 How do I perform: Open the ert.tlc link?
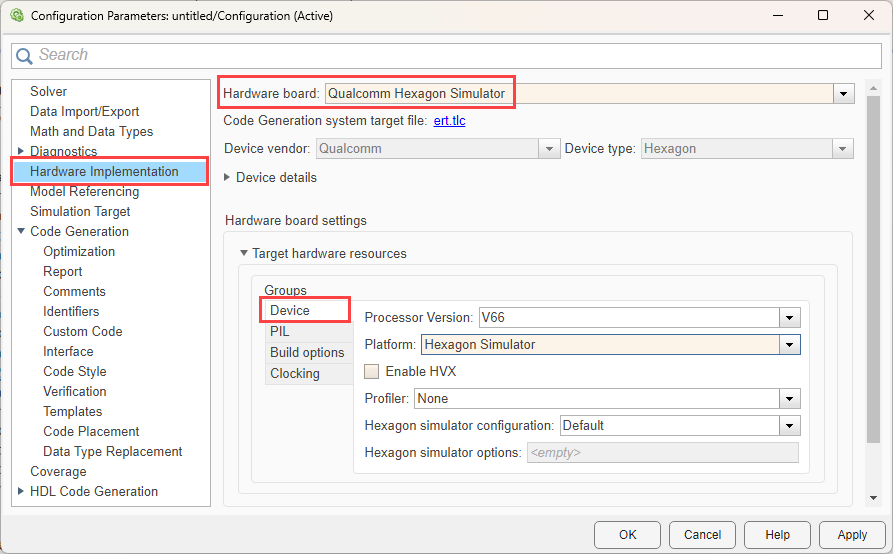point(449,121)
